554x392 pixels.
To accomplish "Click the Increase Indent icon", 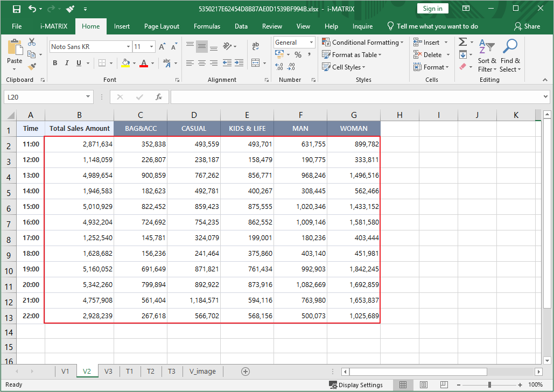I will point(239,63).
